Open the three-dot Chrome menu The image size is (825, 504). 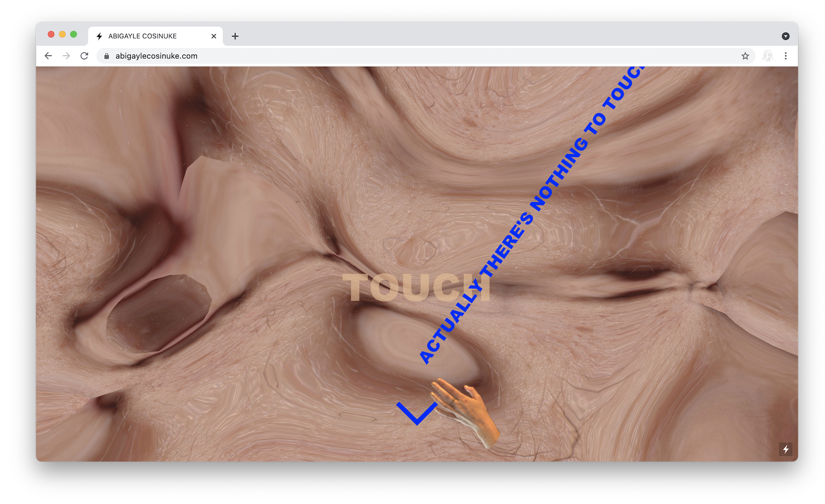click(786, 56)
